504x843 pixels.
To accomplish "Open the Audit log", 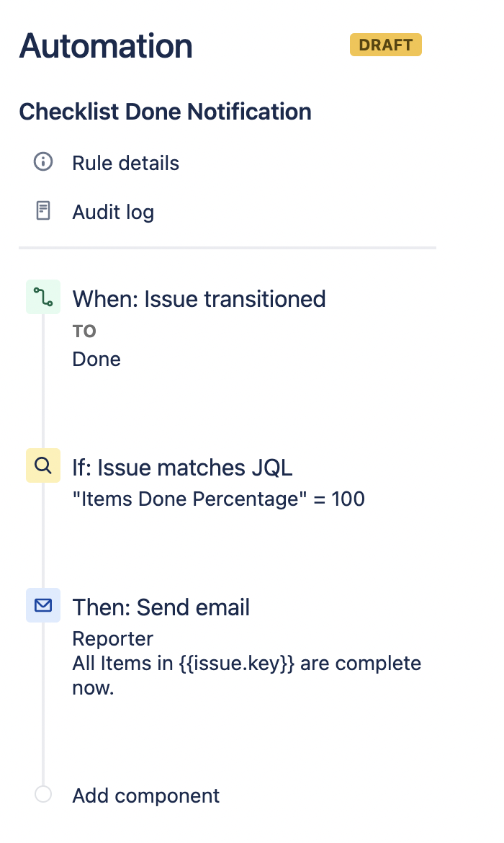I will (113, 212).
